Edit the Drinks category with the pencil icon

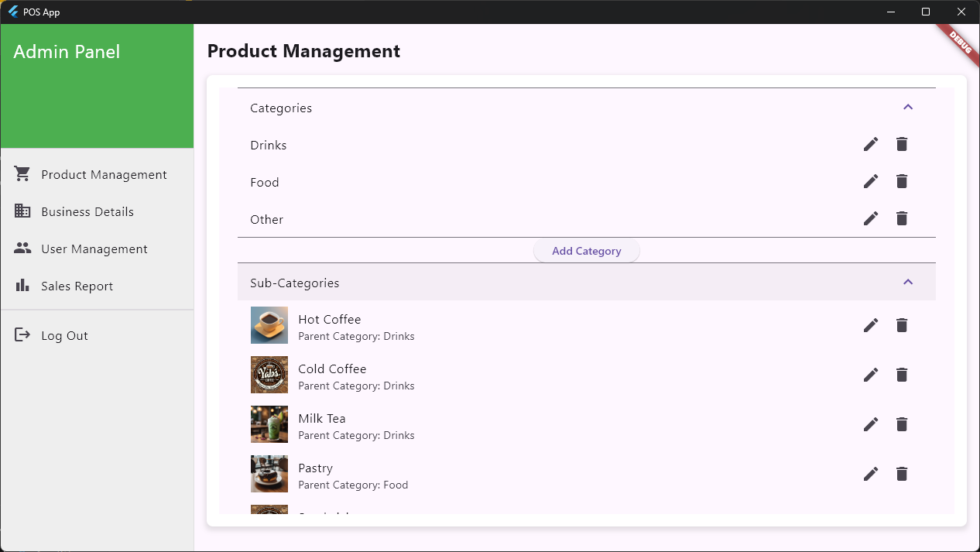click(871, 144)
